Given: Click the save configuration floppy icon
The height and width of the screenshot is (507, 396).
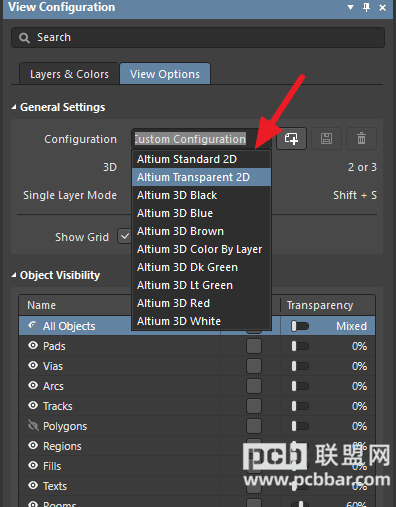Looking at the screenshot, I should point(326,138).
